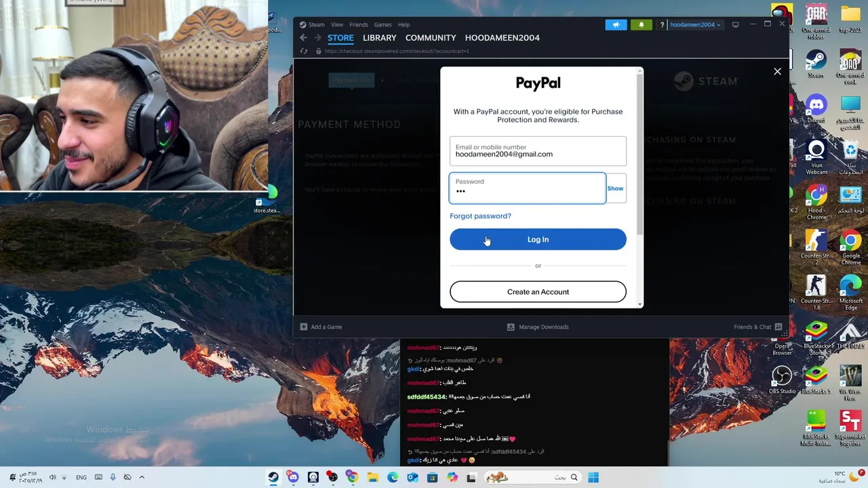
Task: Open Microsoft Edge desktop shortcut
Action: click(x=850, y=292)
